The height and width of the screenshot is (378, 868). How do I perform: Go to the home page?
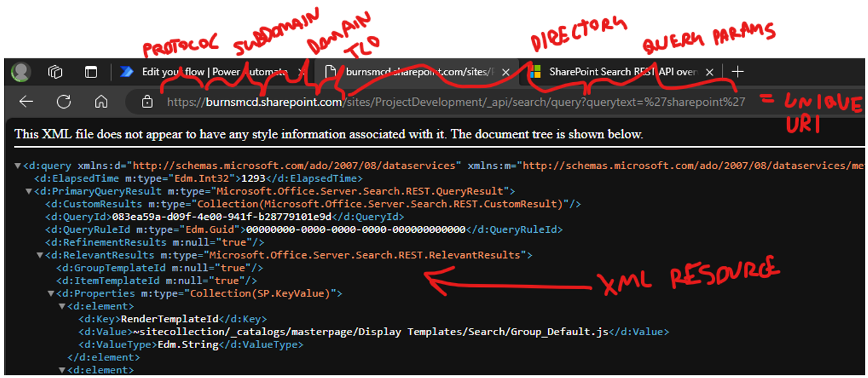101,102
